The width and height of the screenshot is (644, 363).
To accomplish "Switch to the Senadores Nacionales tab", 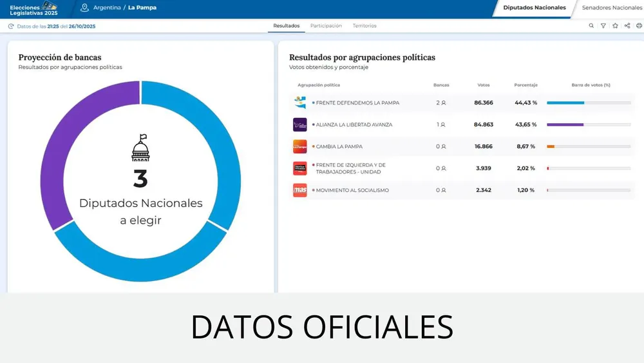I will point(612,8).
